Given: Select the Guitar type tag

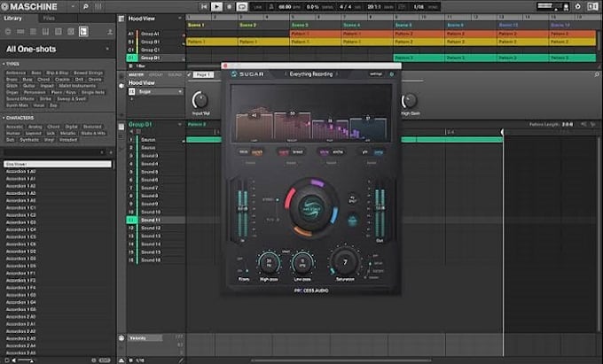Looking at the screenshot, I should coord(29,86).
